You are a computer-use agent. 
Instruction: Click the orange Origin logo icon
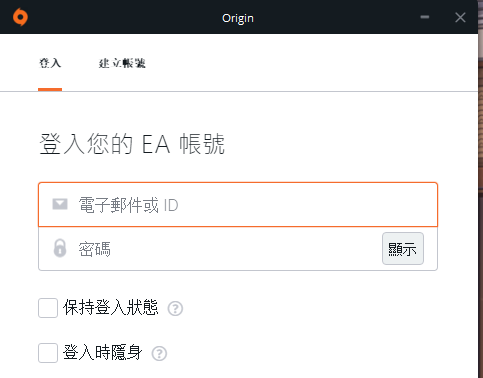(20, 17)
